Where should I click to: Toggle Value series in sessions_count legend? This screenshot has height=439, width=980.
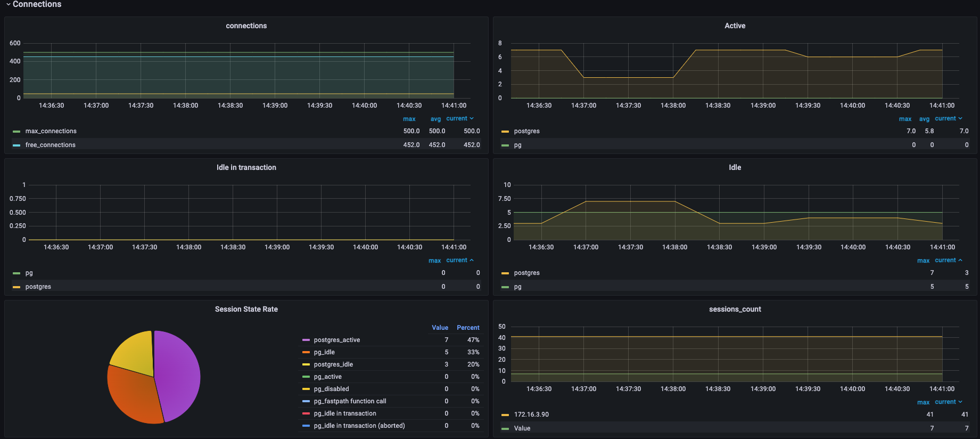[522, 428]
